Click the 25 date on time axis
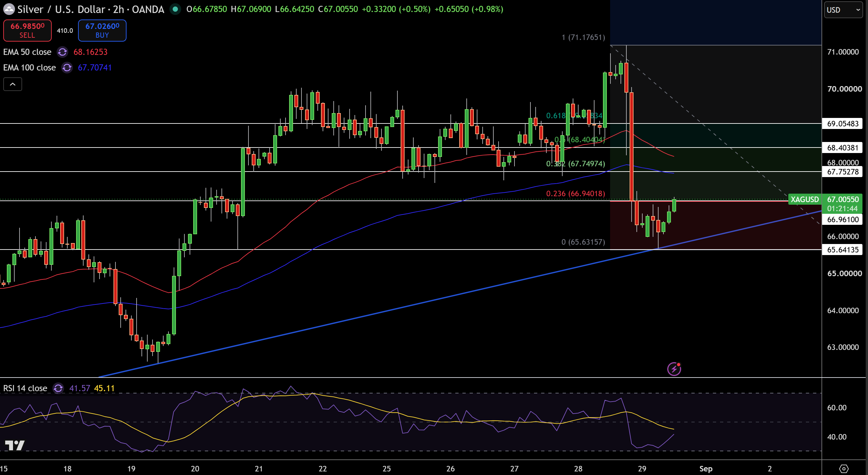Image resolution: width=868 pixels, height=475 pixels. pos(386,469)
